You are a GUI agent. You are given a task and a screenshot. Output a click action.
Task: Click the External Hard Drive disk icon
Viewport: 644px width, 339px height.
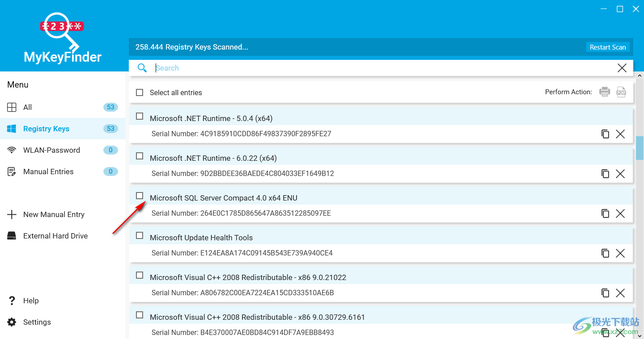[12, 236]
